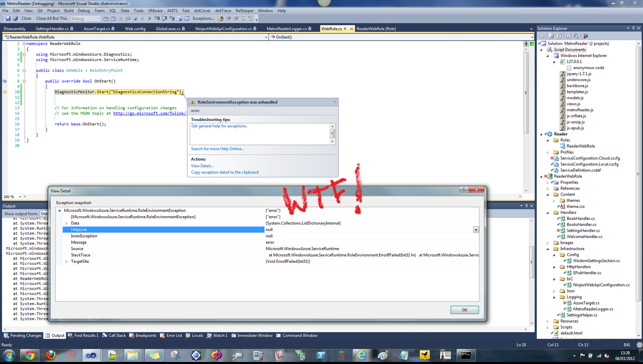Open the Tools menu

[139, 11]
